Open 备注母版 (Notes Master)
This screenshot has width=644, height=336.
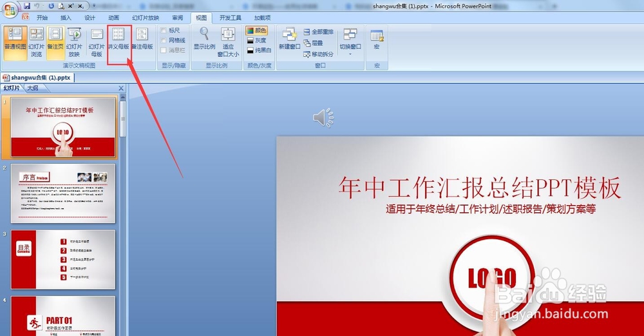point(142,39)
